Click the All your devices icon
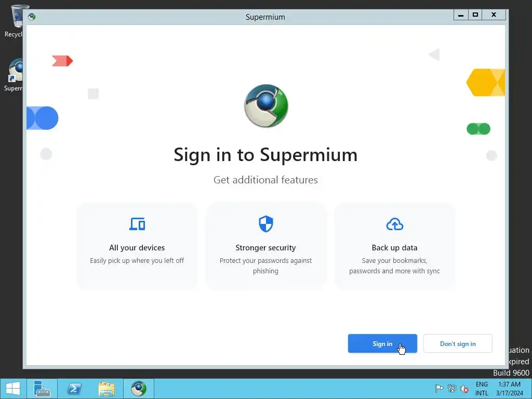This screenshot has width=532, height=399. click(137, 224)
